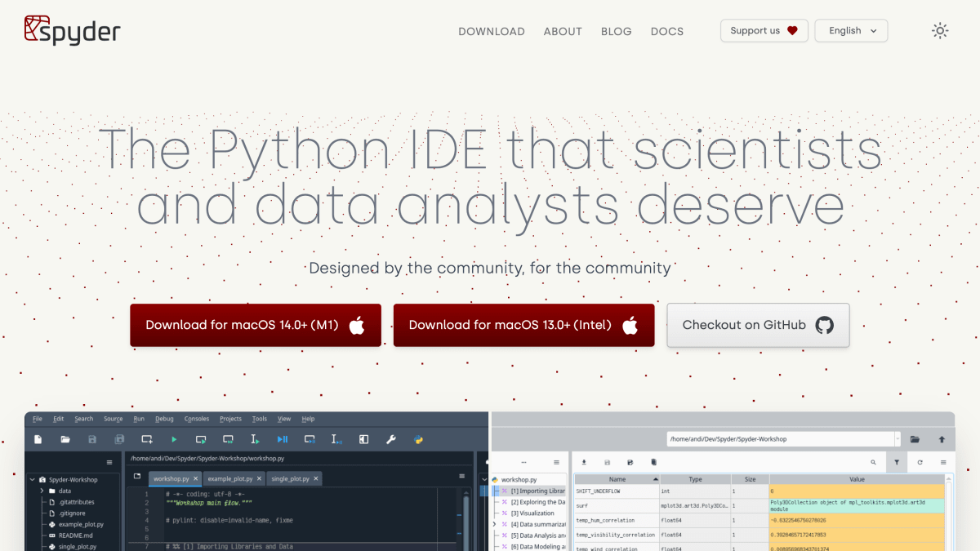Viewport: 980px width, 551px height.
Task: Click the Debug selection or line icon
Action: click(336, 439)
